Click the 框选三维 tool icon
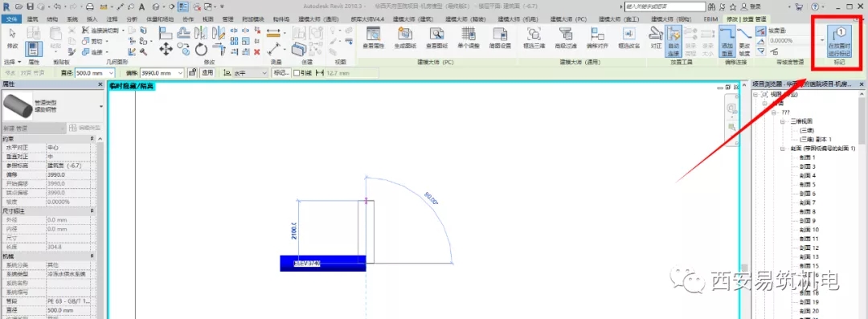This screenshot has width=868, height=319. (534, 38)
